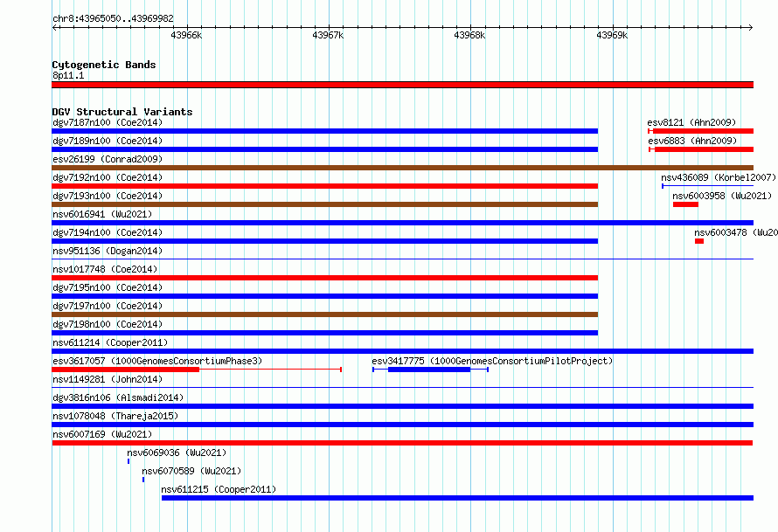Click nsv6069036 (Wu2021) label

[x=177, y=453]
